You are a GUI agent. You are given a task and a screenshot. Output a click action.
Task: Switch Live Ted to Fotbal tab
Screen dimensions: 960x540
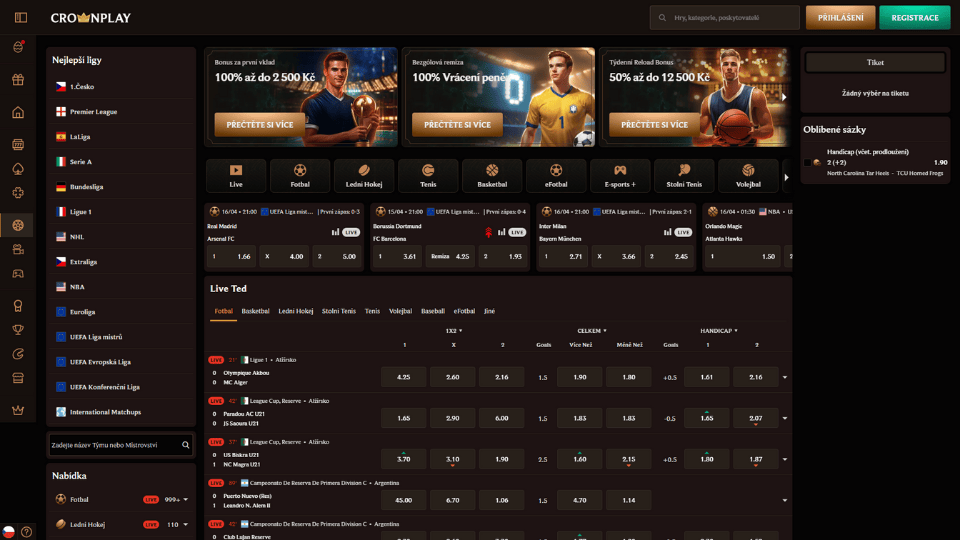coord(223,311)
